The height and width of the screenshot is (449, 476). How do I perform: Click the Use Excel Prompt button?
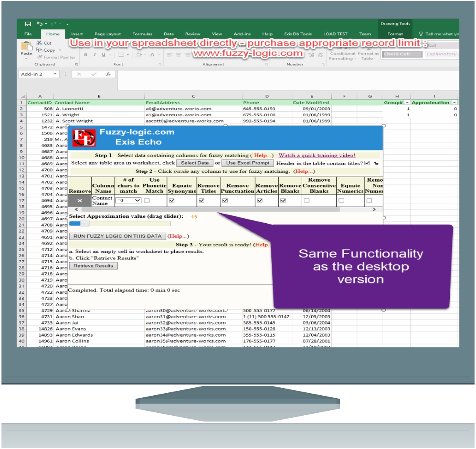pyautogui.click(x=248, y=163)
